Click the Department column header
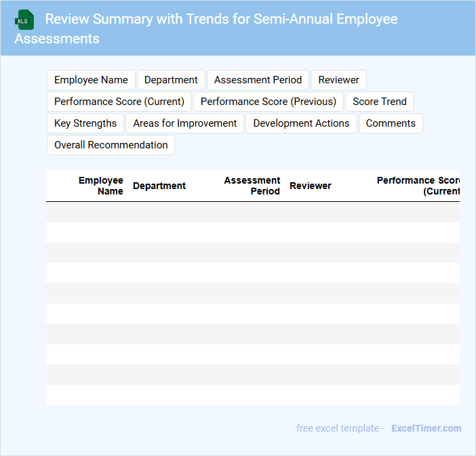The height and width of the screenshot is (456, 476). pyautogui.click(x=159, y=186)
